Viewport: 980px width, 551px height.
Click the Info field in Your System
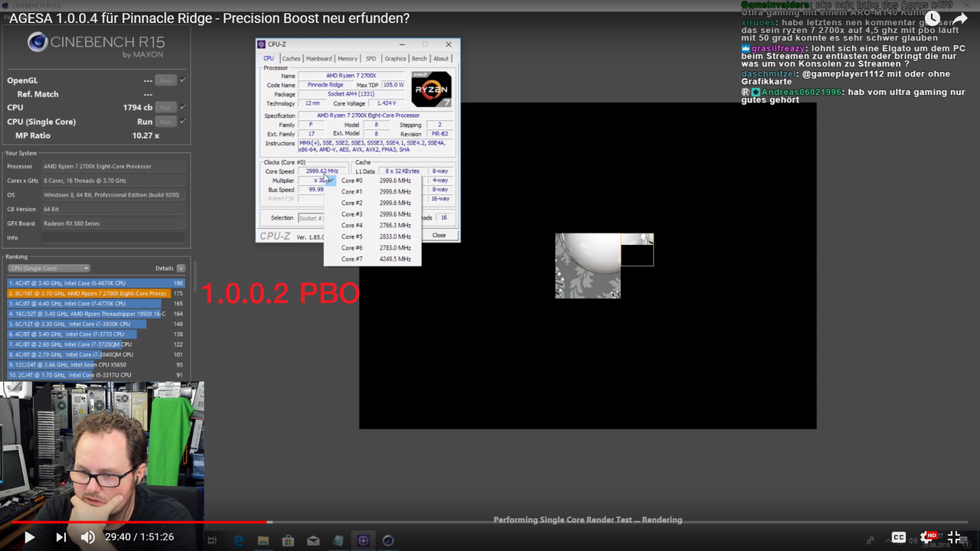tap(113, 238)
